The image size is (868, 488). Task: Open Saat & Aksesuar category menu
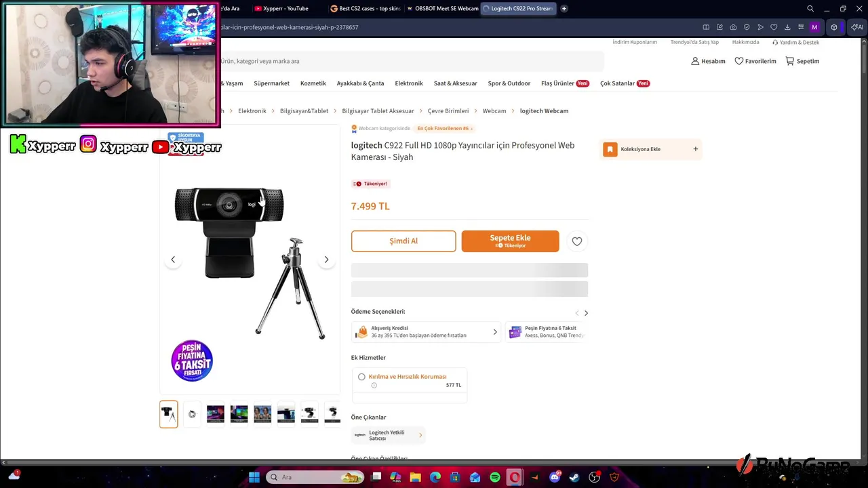[456, 83]
